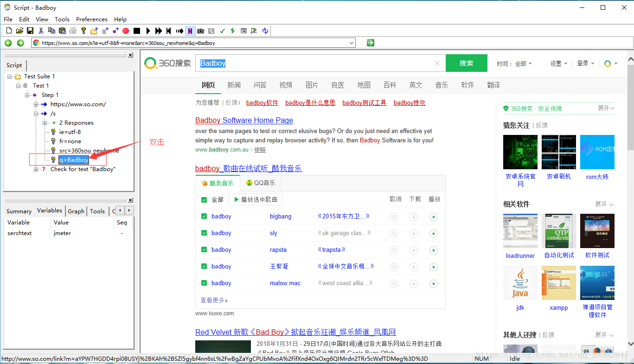This screenshot has width=634, height=364.
Task: Collapse the Step 1 tree node
Action: (27, 95)
